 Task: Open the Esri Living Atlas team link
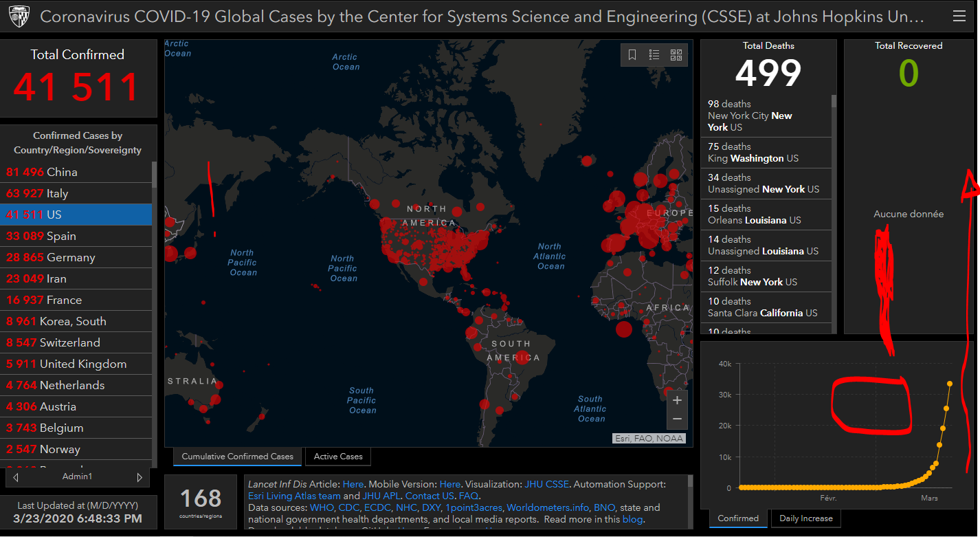point(294,496)
